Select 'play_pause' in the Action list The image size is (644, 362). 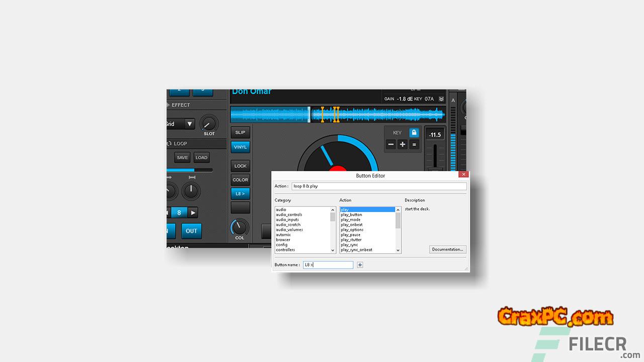point(351,235)
